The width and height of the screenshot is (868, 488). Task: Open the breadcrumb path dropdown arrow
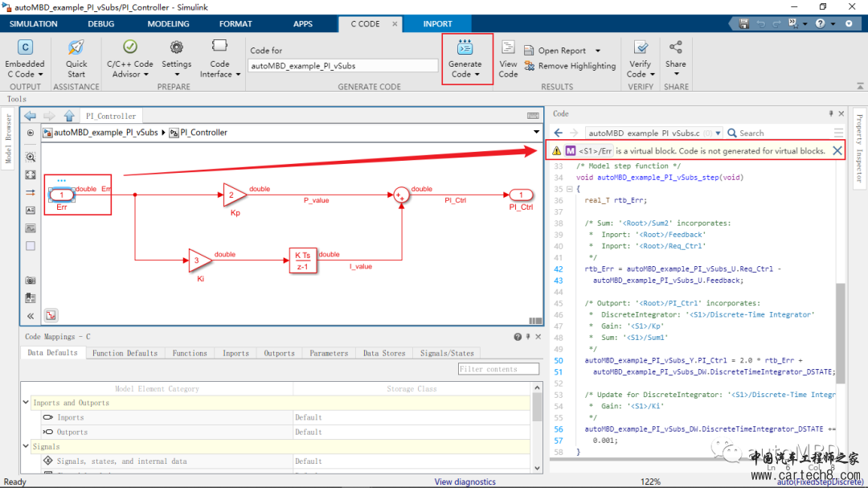point(536,133)
